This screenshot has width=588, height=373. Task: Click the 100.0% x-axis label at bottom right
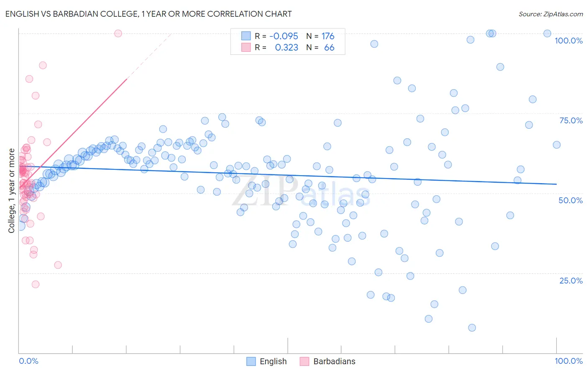(568, 361)
